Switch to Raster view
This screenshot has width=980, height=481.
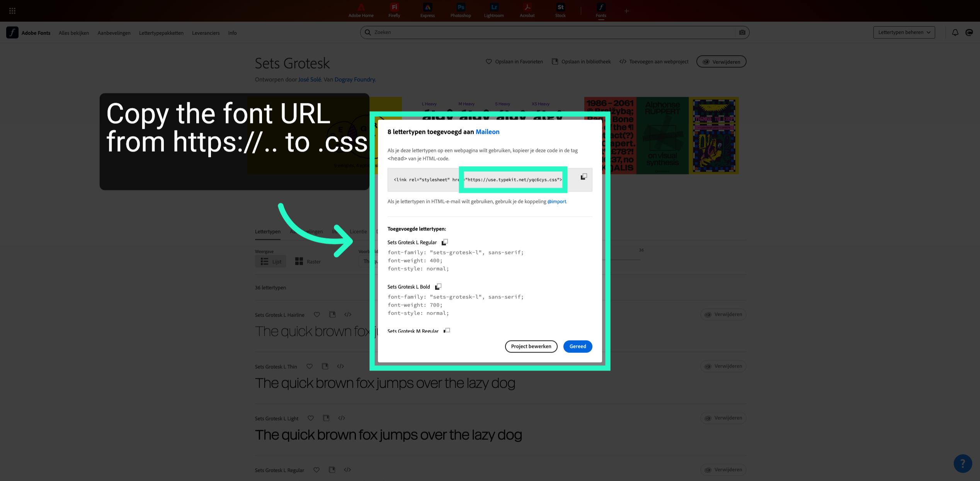[308, 261]
